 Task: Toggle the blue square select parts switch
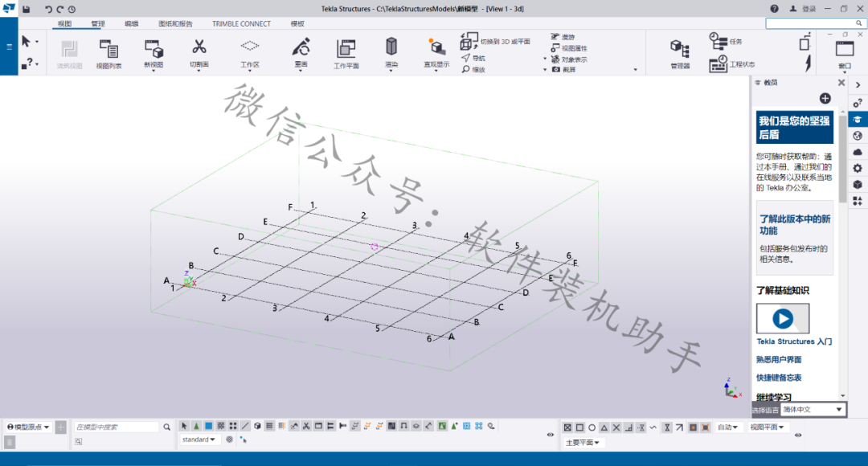coord(209,426)
